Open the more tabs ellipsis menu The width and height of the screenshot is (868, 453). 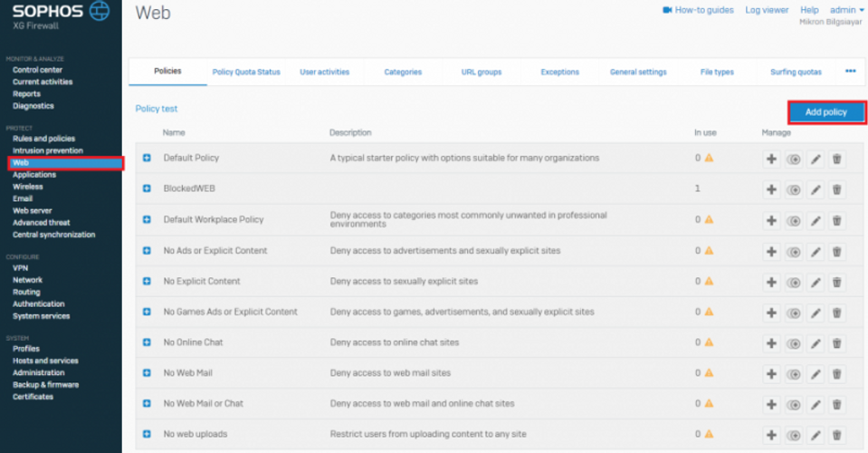(x=850, y=72)
